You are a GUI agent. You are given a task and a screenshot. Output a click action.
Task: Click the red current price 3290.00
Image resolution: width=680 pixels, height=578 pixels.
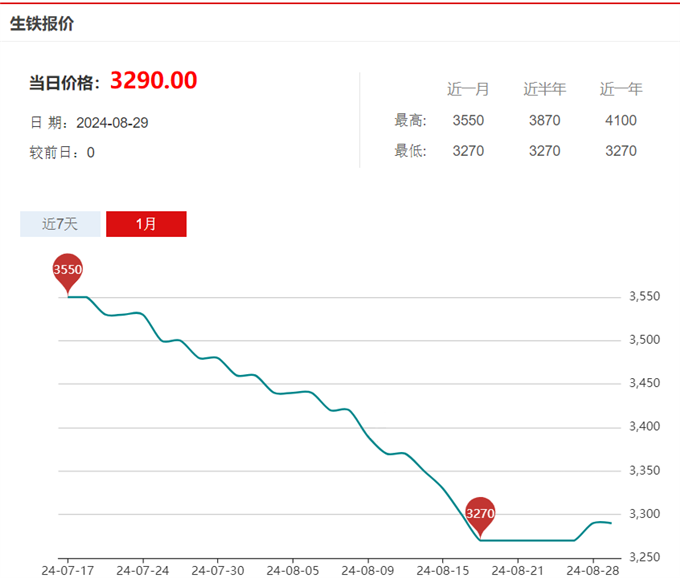click(153, 80)
